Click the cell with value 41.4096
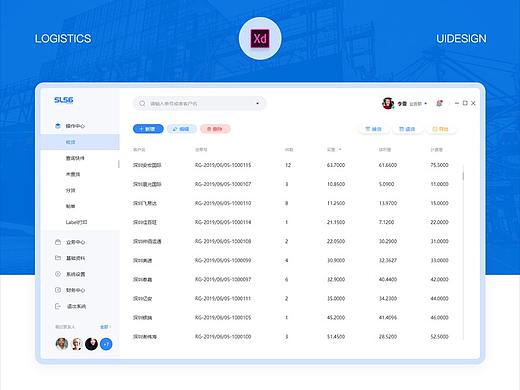Viewport: 520px width, 390px height. point(388,317)
